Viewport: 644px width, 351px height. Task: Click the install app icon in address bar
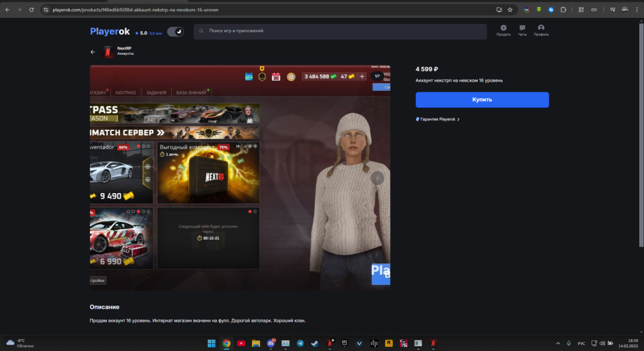pos(499,10)
